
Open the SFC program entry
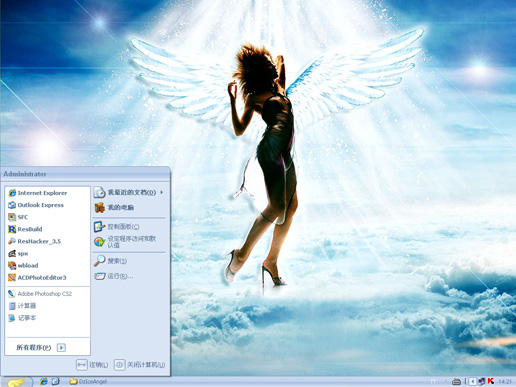coord(48,217)
